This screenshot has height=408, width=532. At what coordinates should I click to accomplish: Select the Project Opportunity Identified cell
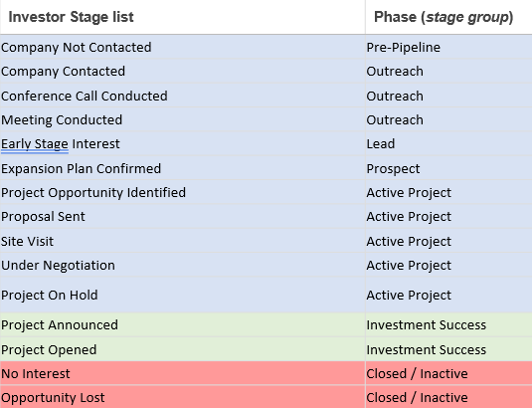(183, 192)
